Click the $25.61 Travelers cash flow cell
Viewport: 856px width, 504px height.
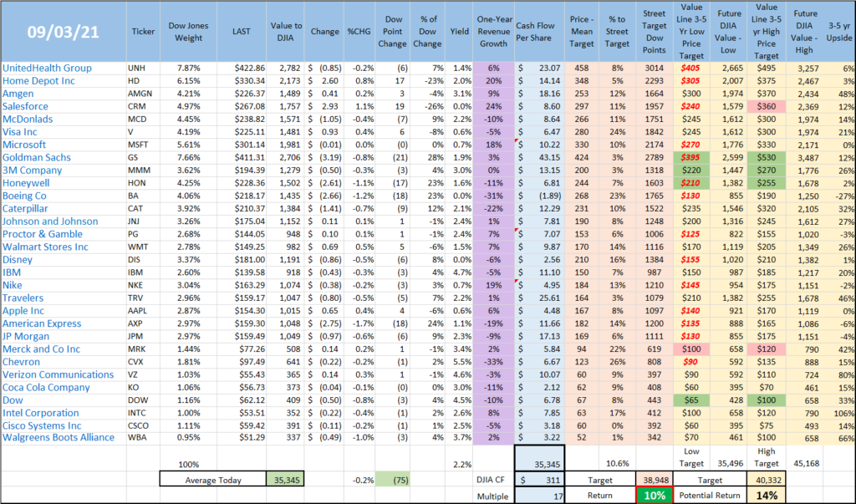point(539,298)
